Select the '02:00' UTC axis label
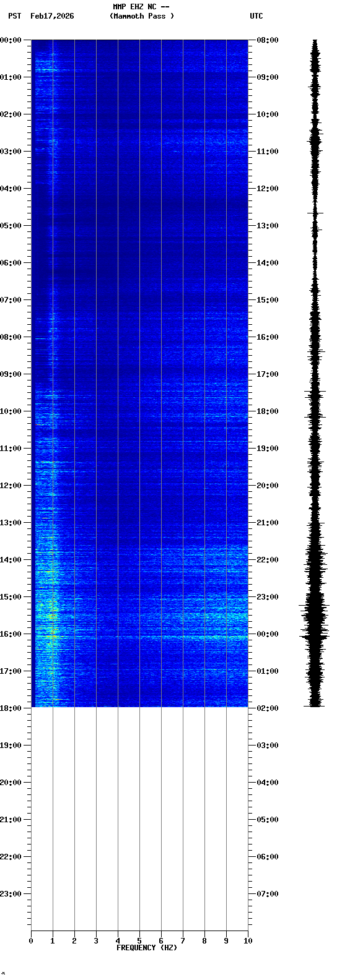 point(268,708)
